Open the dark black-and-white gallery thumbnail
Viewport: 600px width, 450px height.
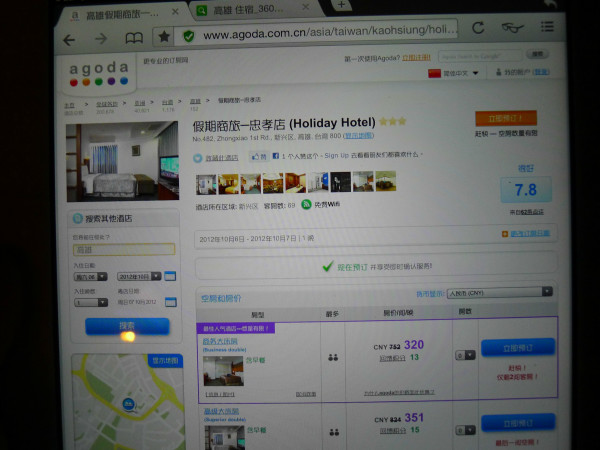pos(340,181)
